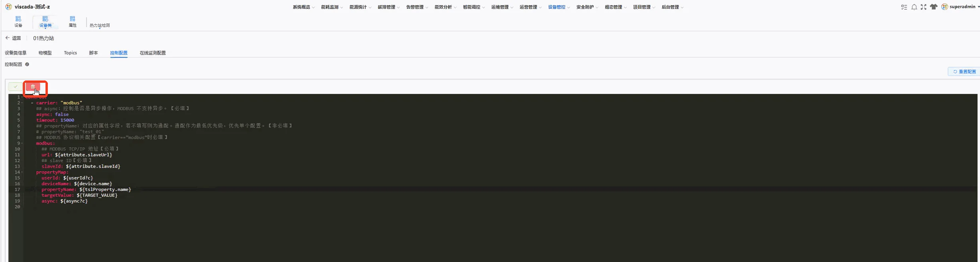Collapse the modbus block at line 9
This screenshot has height=262, width=980.
tap(22, 143)
